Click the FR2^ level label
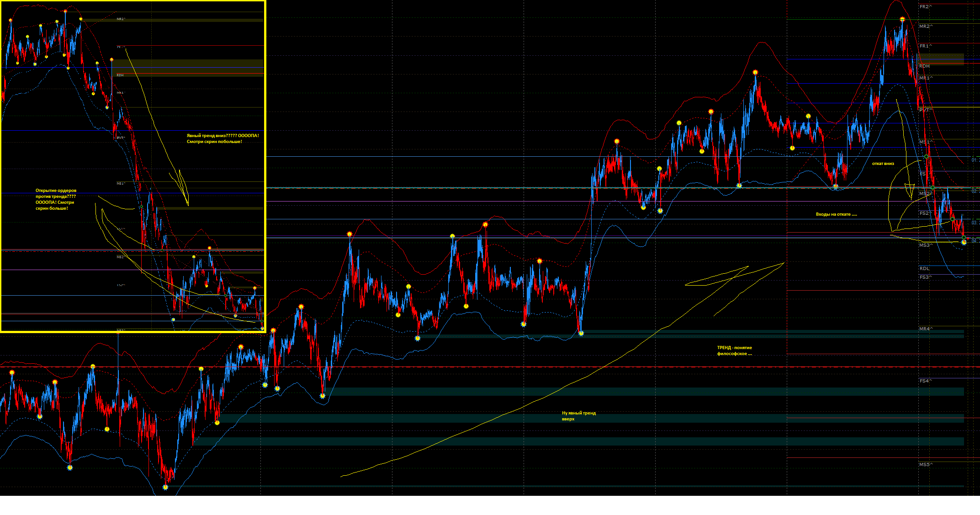The width and height of the screenshot is (980, 515). tap(926, 7)
